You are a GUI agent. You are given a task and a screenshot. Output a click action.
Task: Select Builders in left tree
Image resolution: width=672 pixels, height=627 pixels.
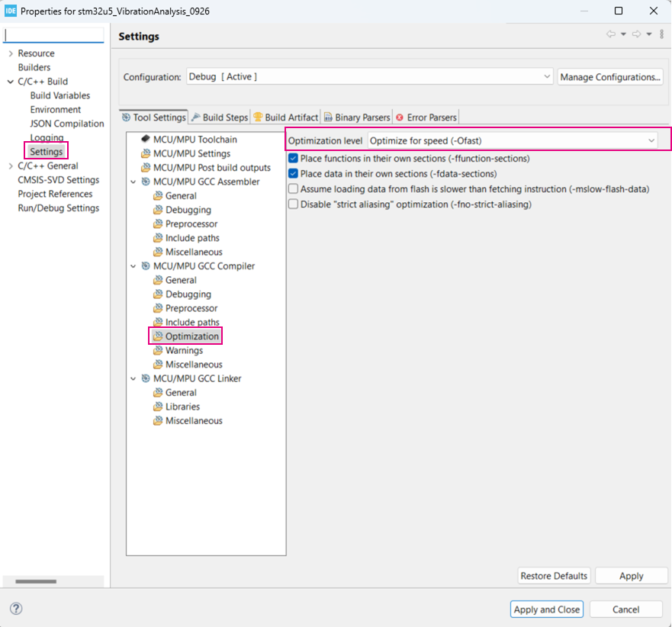tap(34, 67)
